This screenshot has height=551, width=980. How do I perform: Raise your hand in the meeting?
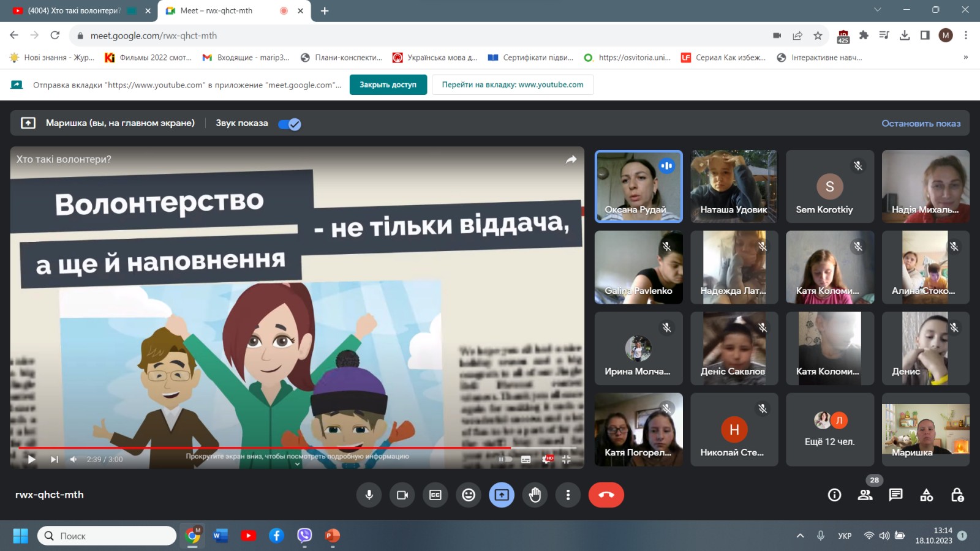coord(535,495)
